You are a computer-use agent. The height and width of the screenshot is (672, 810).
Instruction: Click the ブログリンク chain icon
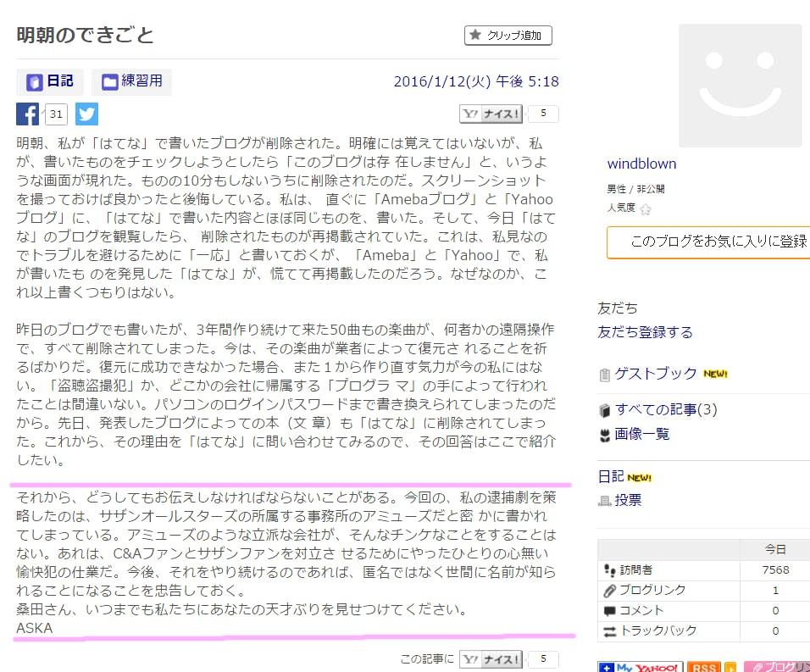coord(609,591)
